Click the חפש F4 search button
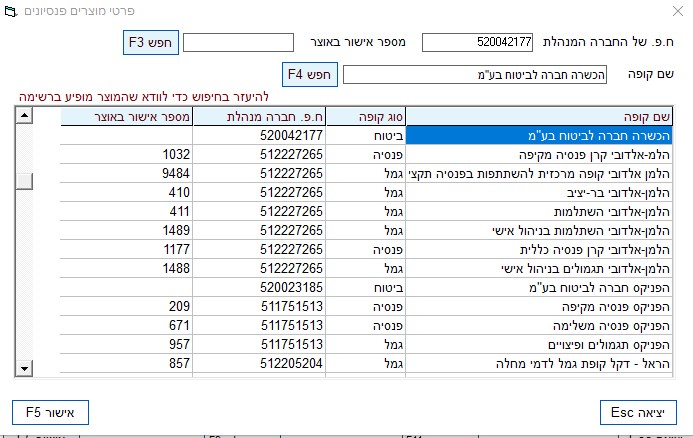Image resolution: width=693 pixels, height=438 pixels. point(310,74)
